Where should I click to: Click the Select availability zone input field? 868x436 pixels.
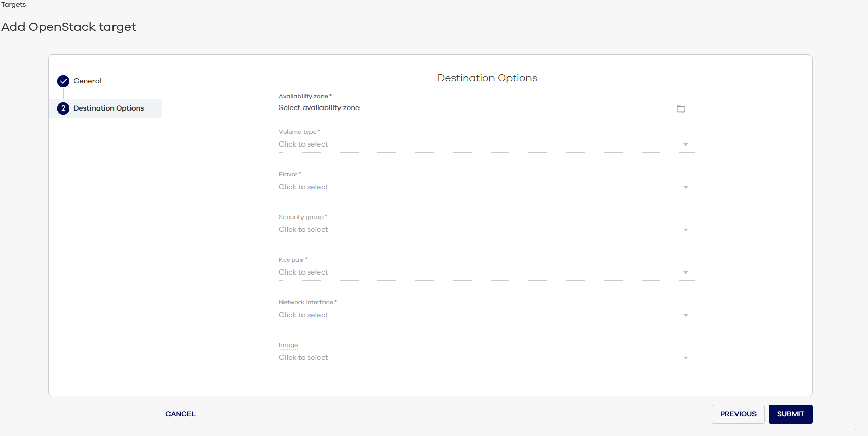[471, 108]
